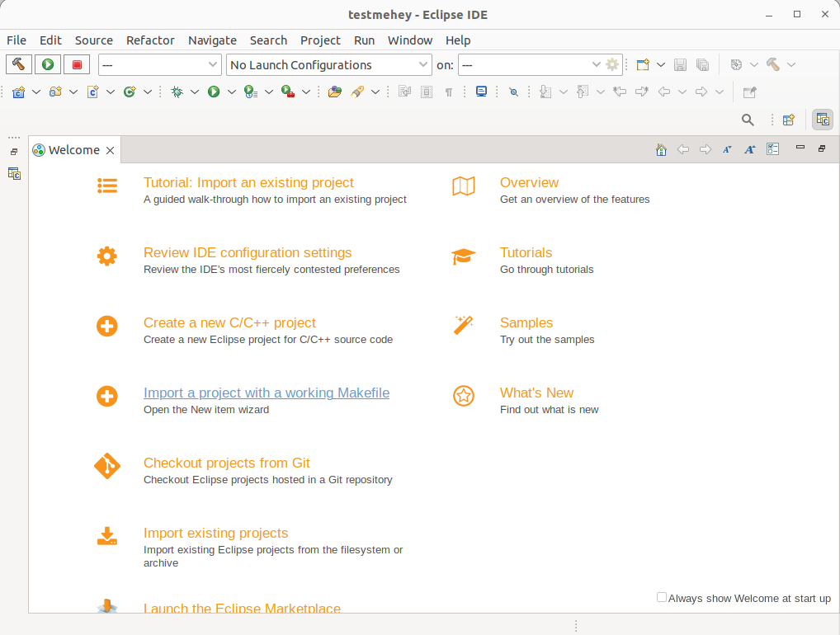Click the Debug bug icon in toolbar
Screen dimensions: 840x635
(x=177, y=92)
